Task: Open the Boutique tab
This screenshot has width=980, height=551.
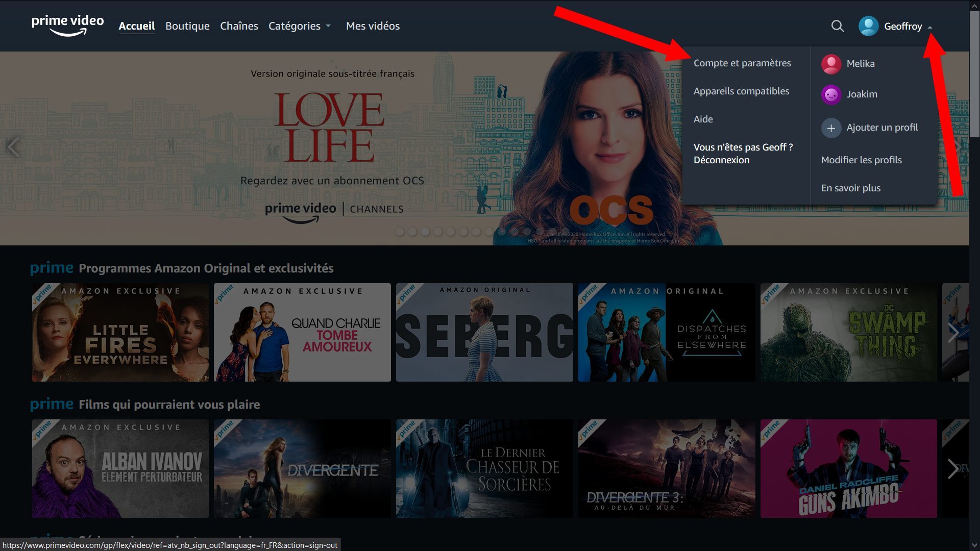Action: tap(187, 26)
